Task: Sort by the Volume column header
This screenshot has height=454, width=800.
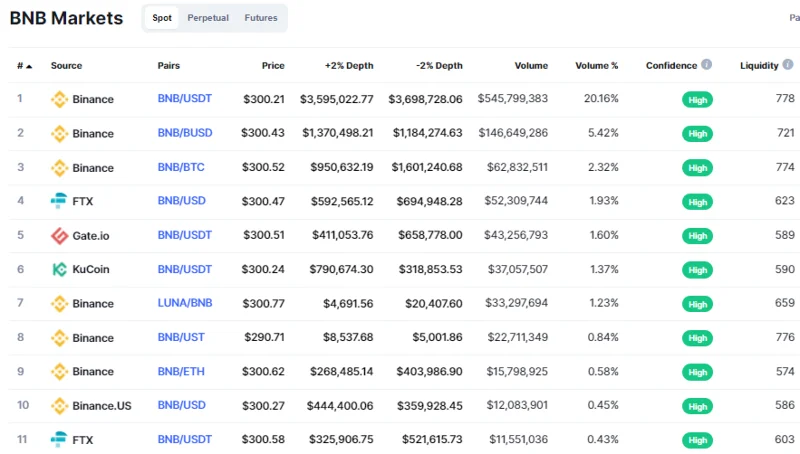Action: coord(531,65)
